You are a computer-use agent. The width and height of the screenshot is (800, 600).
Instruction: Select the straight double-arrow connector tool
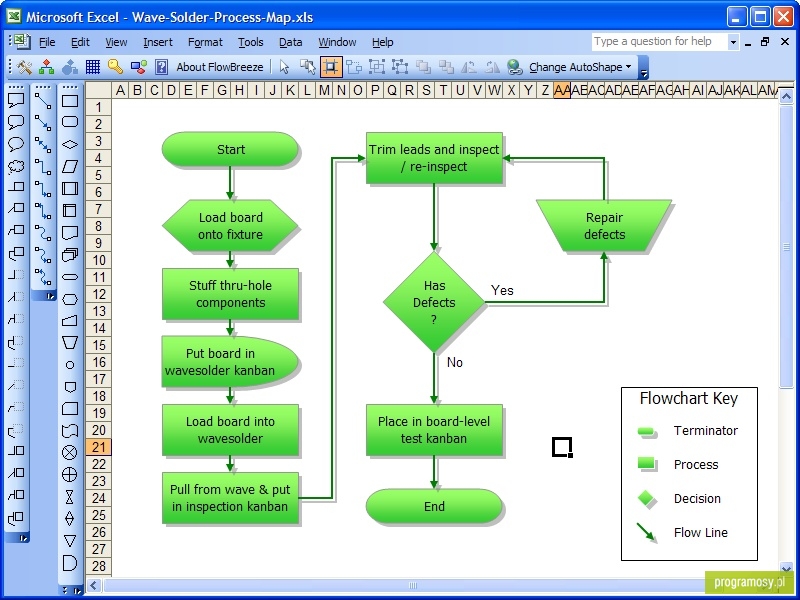[x=43, y=144]
